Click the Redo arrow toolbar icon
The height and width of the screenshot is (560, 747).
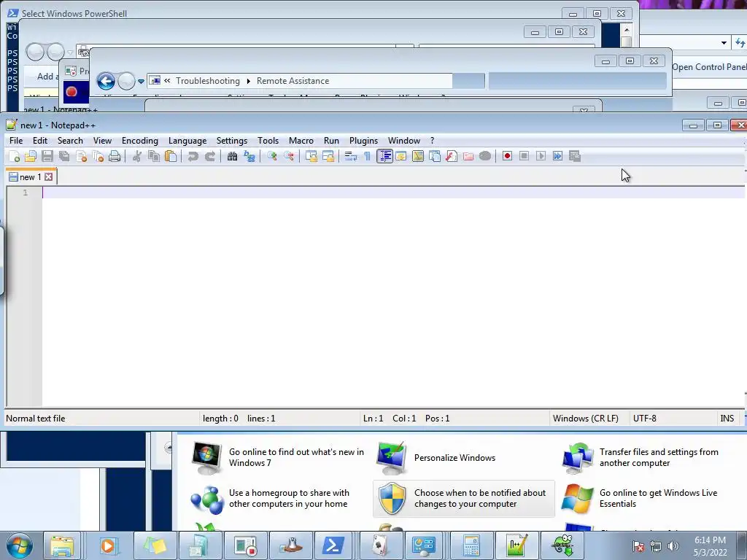click(x=209, y=156)
